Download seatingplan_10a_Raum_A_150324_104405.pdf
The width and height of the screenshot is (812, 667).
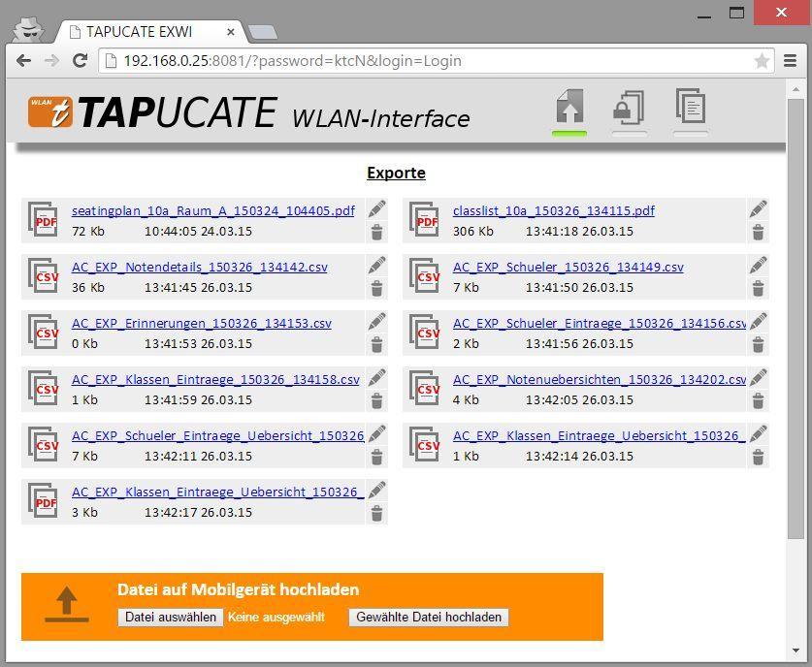tap(212, 211)
